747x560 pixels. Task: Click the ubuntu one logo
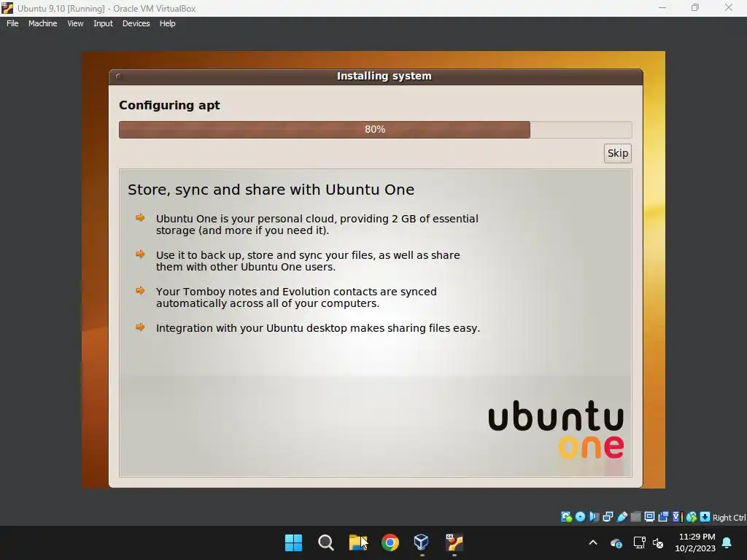point(555,429)
